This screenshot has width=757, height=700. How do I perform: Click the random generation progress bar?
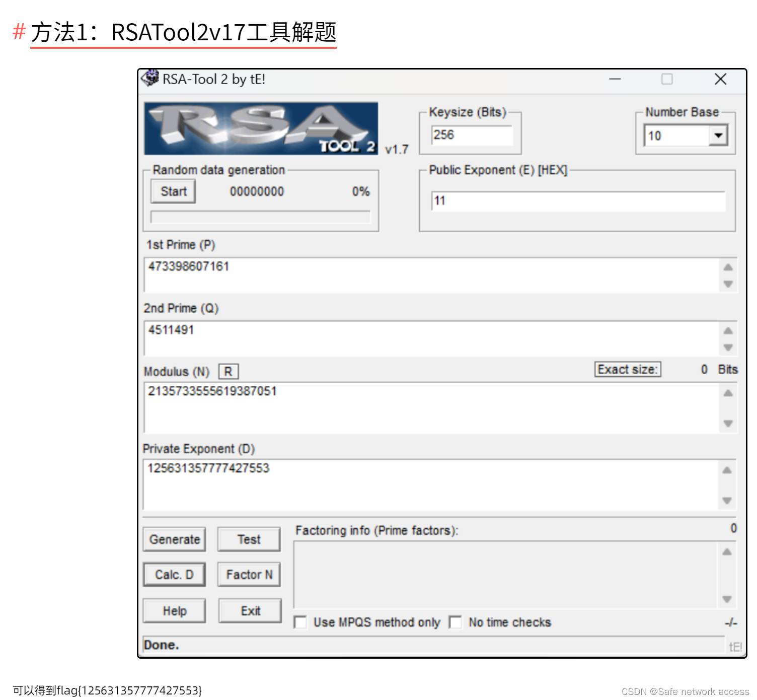coord(260,218)
